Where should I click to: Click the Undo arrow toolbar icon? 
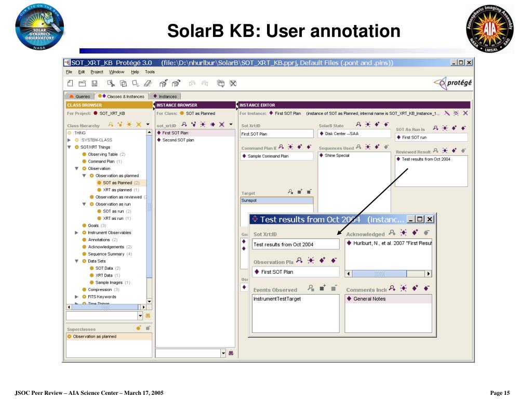click(192, 83)
